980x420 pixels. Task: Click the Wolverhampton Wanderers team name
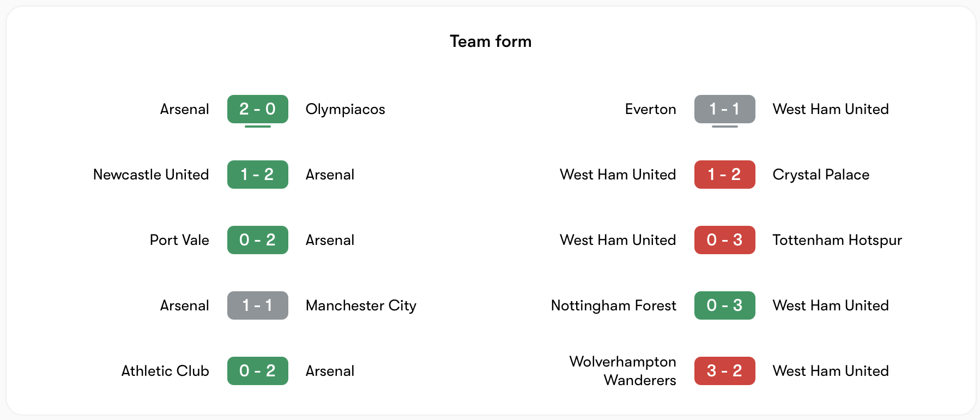622,371
